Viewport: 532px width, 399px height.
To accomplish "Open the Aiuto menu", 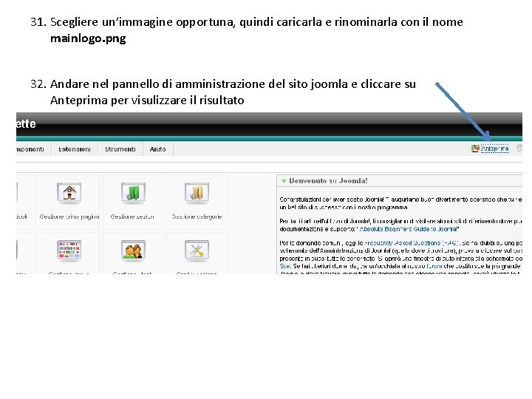I will pyautogui.click(x=158, y=149).
